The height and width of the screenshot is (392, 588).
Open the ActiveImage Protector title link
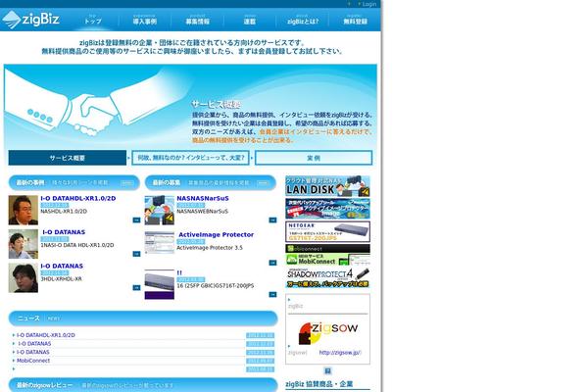pyautogui.click(x=216, y=235)
